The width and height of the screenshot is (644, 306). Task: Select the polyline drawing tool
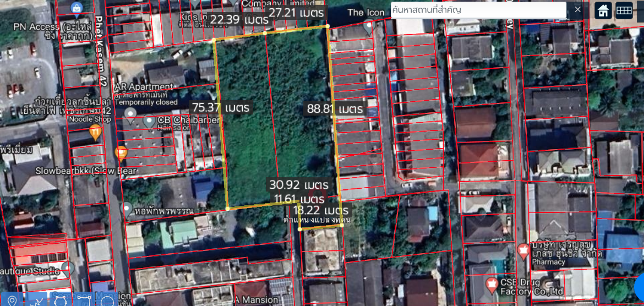coord(37,300)
